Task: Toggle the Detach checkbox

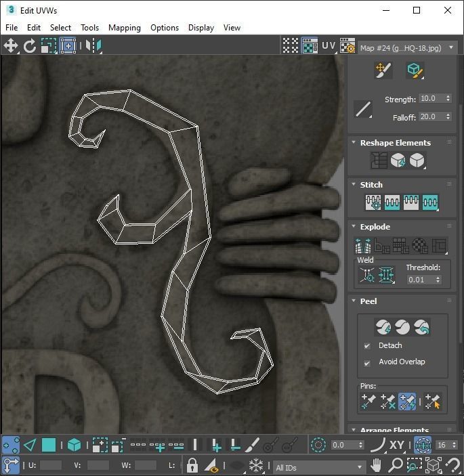Action: 367,346
